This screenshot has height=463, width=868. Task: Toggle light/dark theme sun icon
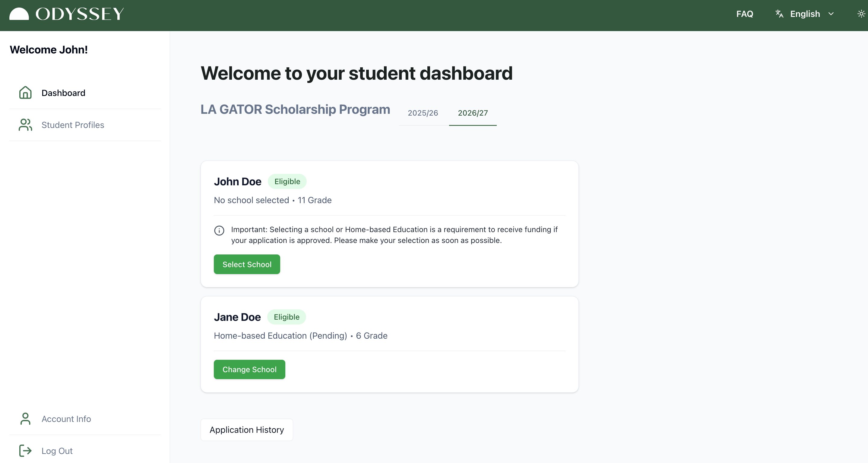pyautogui.click(x=861, y=14)
